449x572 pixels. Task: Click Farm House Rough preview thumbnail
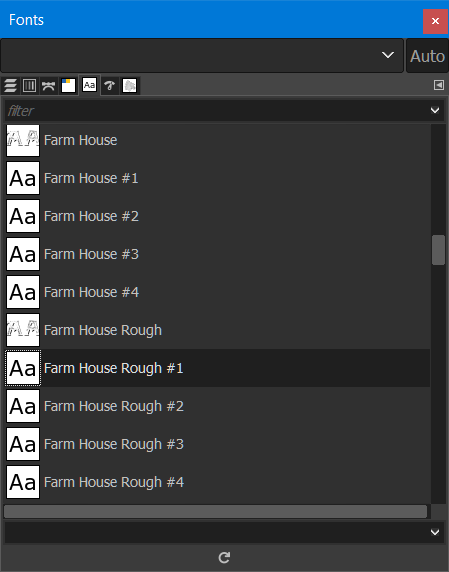23,330
